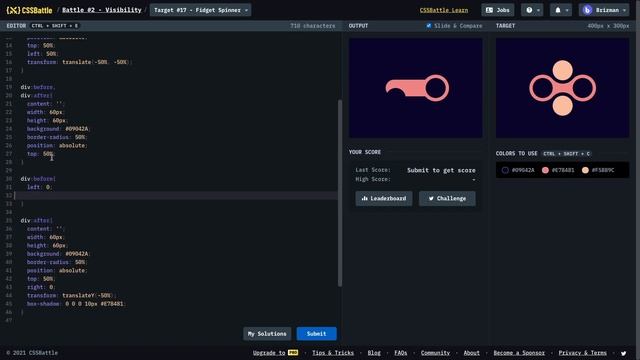Toggle the Slide & Compare checkbox
640x360 pixels.
click(x=429, y=26)
